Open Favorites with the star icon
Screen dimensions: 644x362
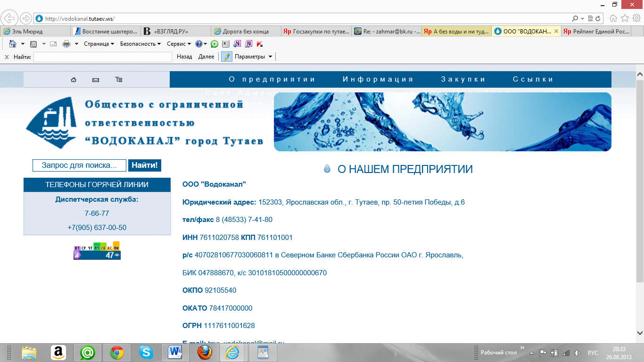625,18
